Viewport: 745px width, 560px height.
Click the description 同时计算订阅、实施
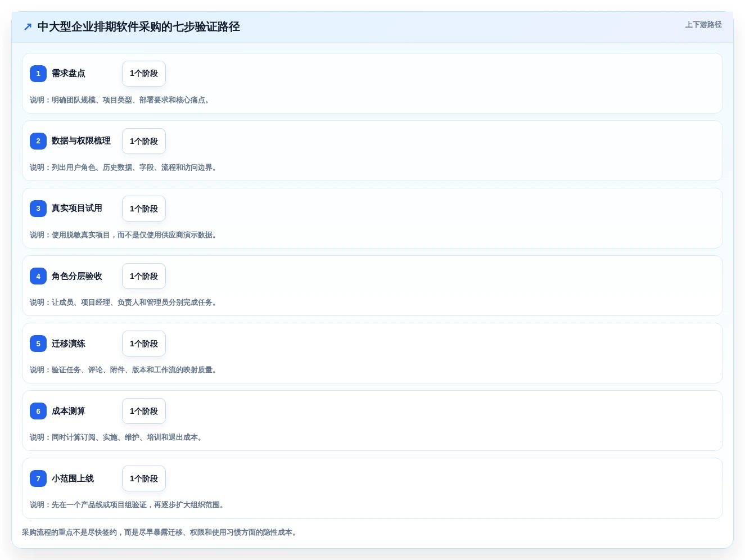tap(117, 437)
